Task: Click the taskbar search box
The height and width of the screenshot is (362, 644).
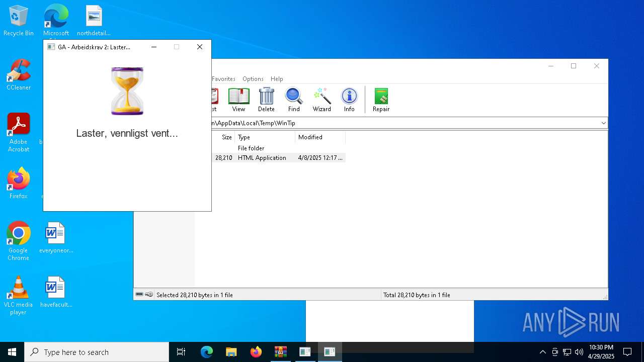Action: (97, 352)
